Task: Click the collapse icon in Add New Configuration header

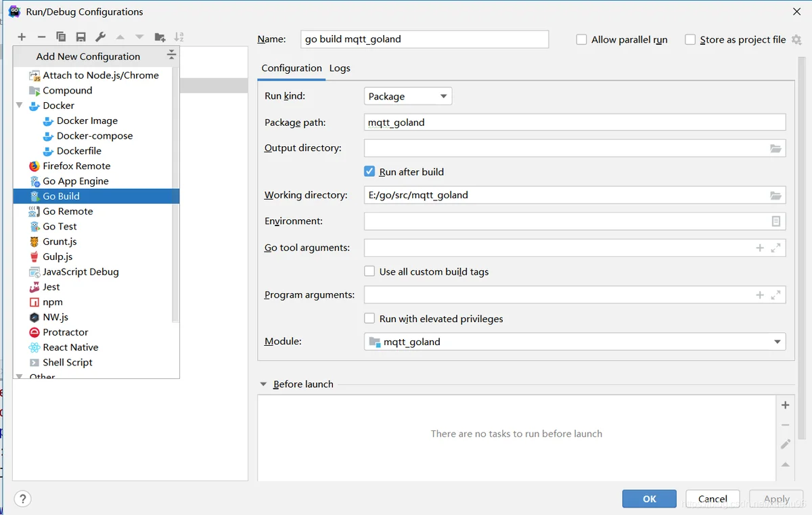Action: click(x=171, y=55)
